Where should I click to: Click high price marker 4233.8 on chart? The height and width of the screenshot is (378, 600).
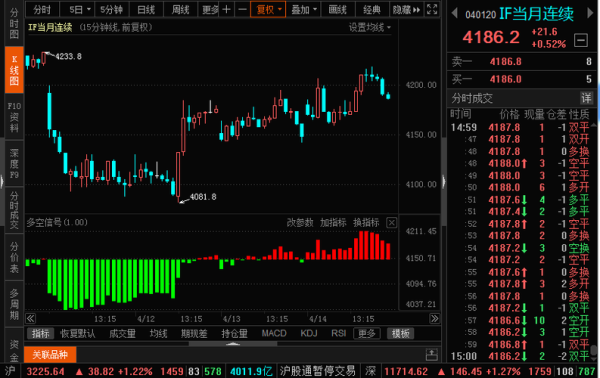point(68,56)
